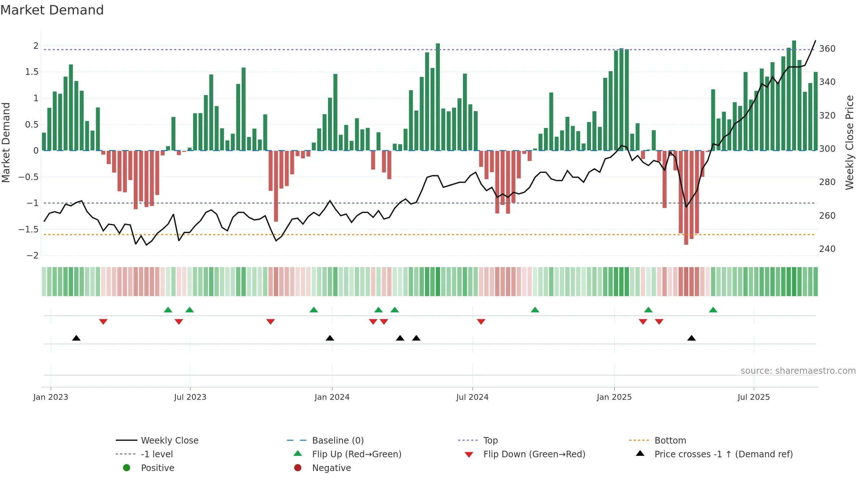Select the black price-cross marker in 2025
This screenshot has height=488, width=868.
(x=692, y=338)
